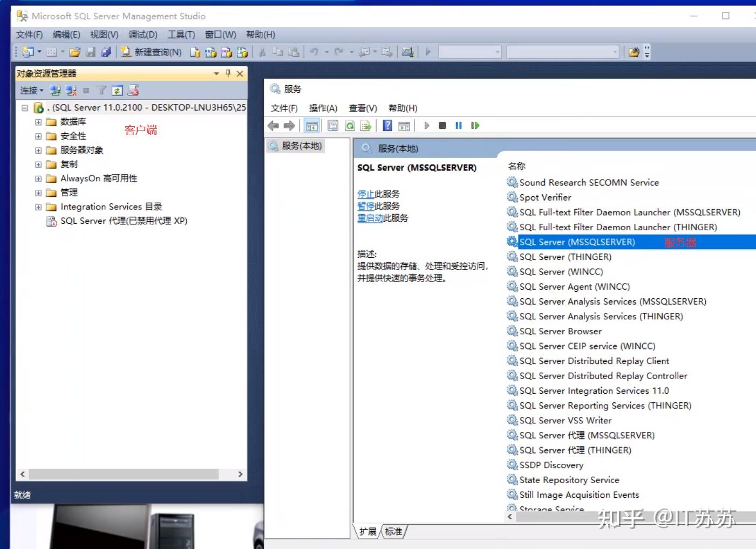Click the 暂停 service link
Viewport: 756px width, 549px height.
[x=366, y=206]
